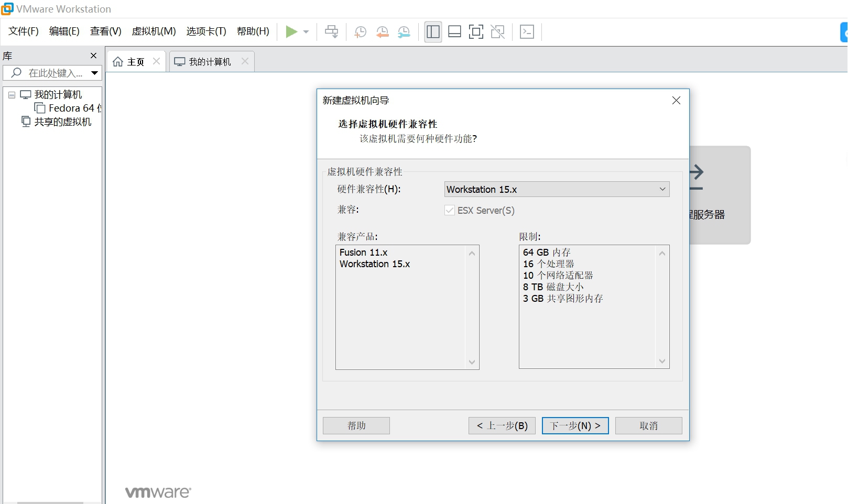The height and width of the screenshot is (504, 848).
Task: Enter full screen mode icon
Action: coord(475,31)
